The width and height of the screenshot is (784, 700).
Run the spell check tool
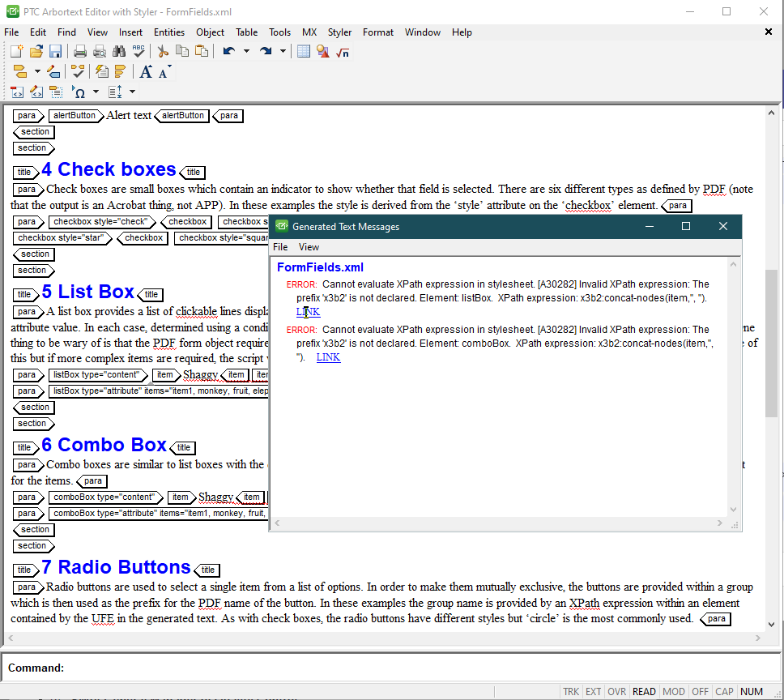tap(138, 51)
